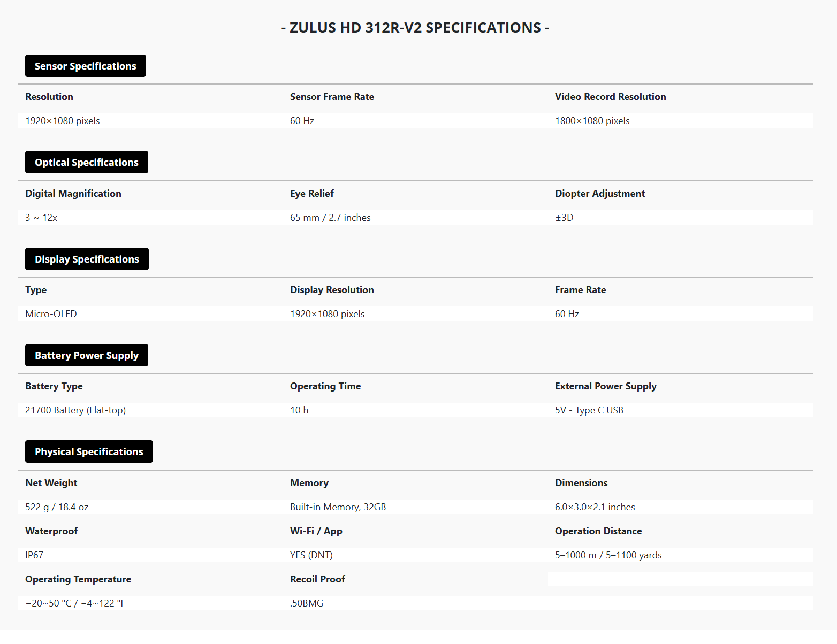Image resolution: width=837 pixels, height=644 pixels.
Task: Click the Diopter Adjustment ±3D value
Action: 564,218
